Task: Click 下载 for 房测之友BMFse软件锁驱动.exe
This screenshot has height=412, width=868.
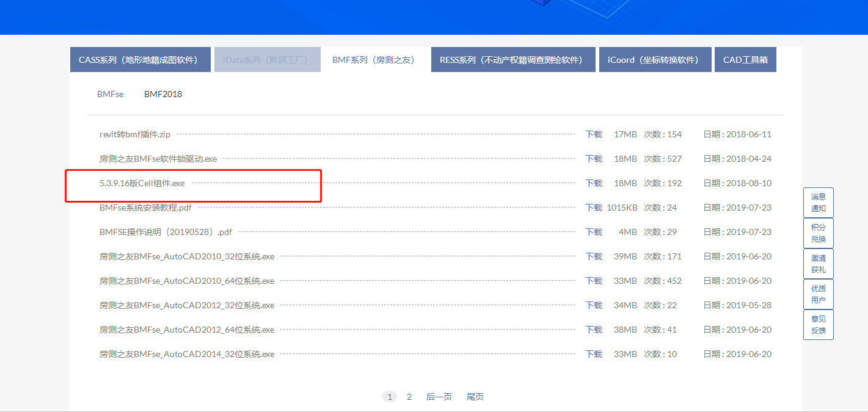Action: pyautogui.click(x=594, y=159)
